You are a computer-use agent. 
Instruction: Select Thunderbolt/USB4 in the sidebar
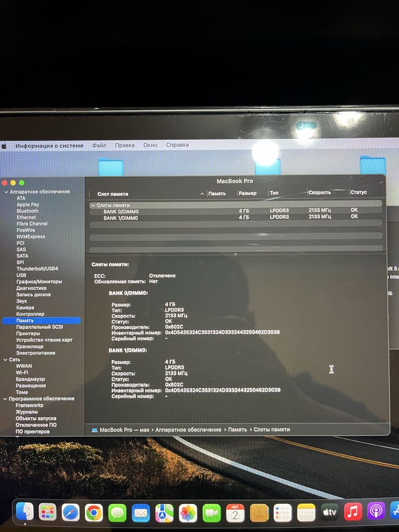pyautogui.click(x=37, y=269)
